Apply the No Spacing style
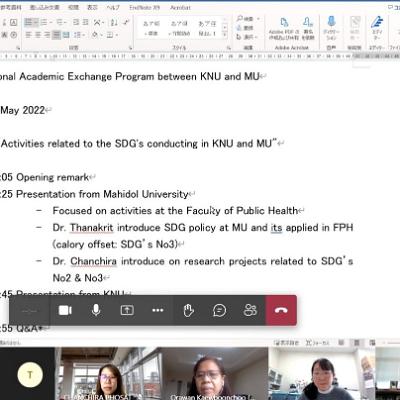The height and width of the screenshot is (400, 400). (x=179, y=28)
